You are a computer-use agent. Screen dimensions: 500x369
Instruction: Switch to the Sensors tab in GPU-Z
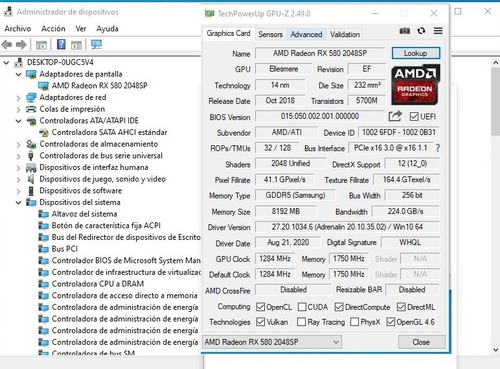(x=270, y=34)
